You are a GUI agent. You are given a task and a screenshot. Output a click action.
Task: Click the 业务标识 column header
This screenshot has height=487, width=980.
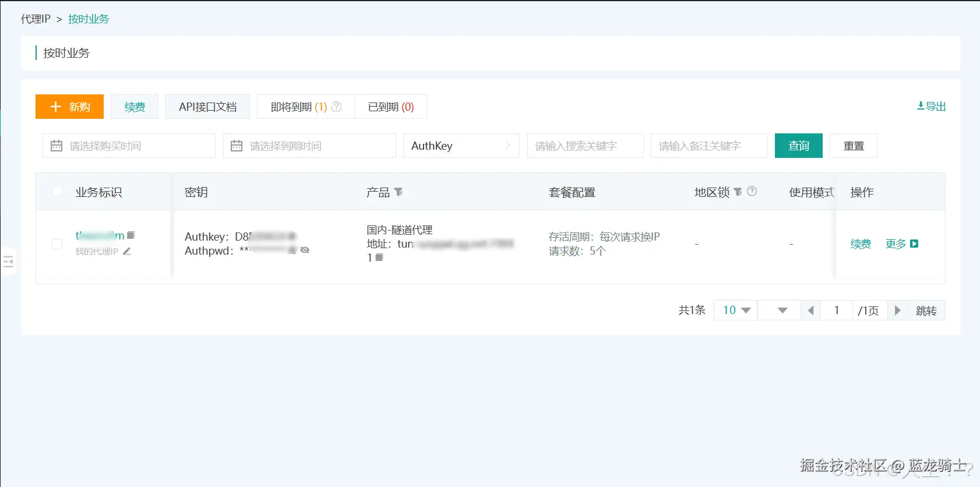click(x=98, y=192)
